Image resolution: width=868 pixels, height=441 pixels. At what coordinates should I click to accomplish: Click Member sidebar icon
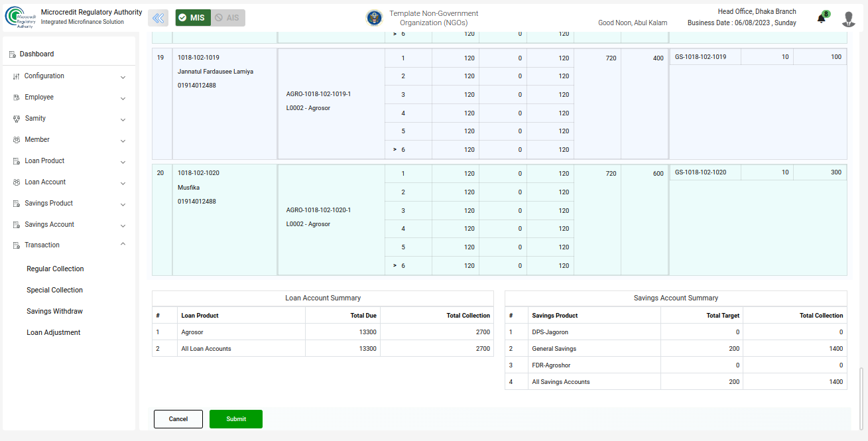point(17,140)
